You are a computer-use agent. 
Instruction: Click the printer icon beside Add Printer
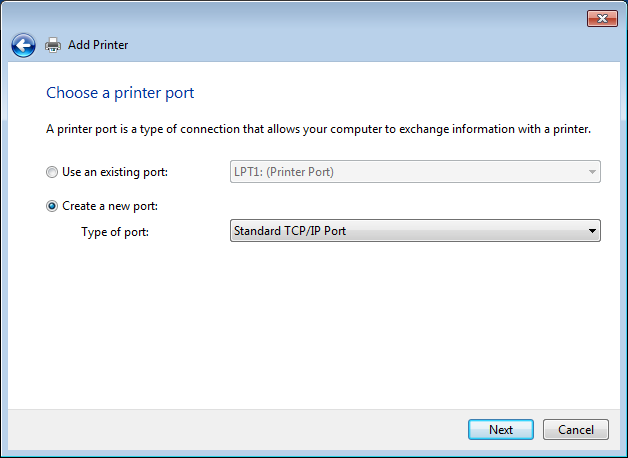pos(53,45)
